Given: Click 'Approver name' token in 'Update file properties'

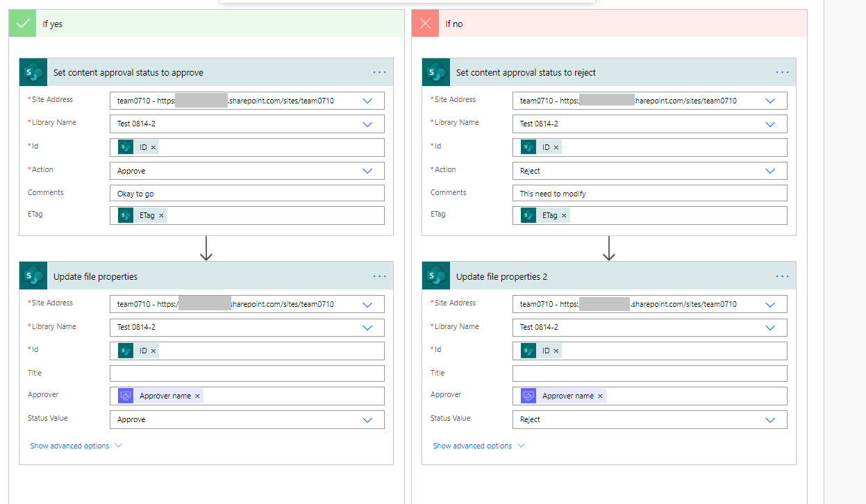Looking at the screenshot, I should click(160, 396).
